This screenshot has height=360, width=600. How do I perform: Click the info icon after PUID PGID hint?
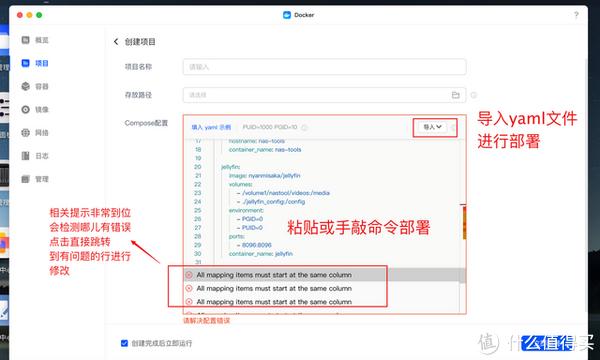(x=304, y=127)
